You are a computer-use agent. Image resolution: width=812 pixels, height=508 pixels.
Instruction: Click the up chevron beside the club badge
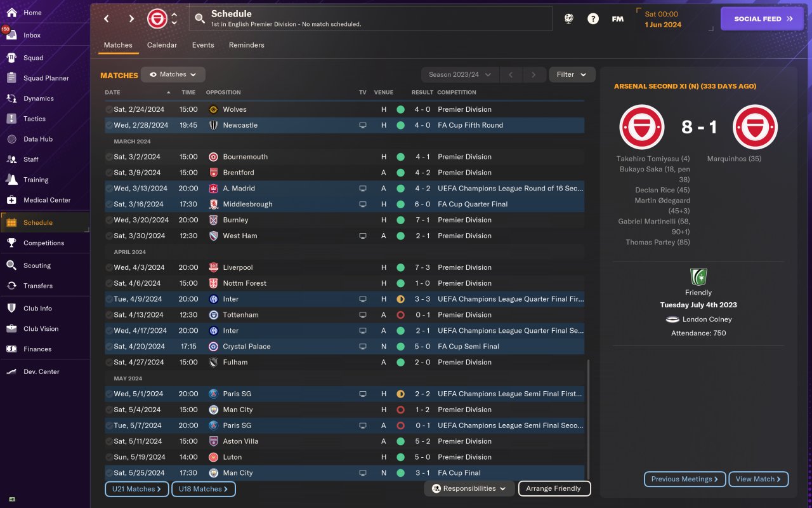[x=174, y=15]
